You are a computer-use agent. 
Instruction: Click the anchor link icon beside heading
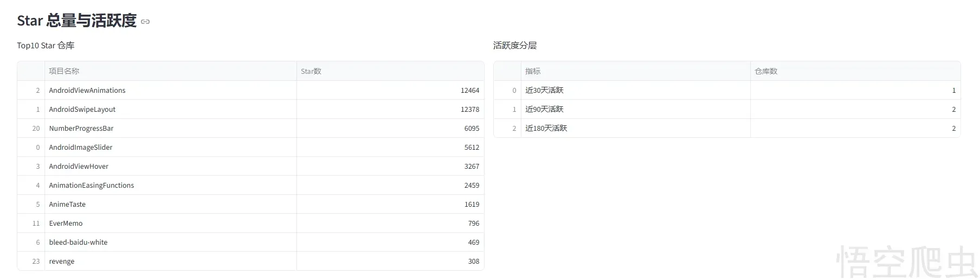tap(145, 22)
